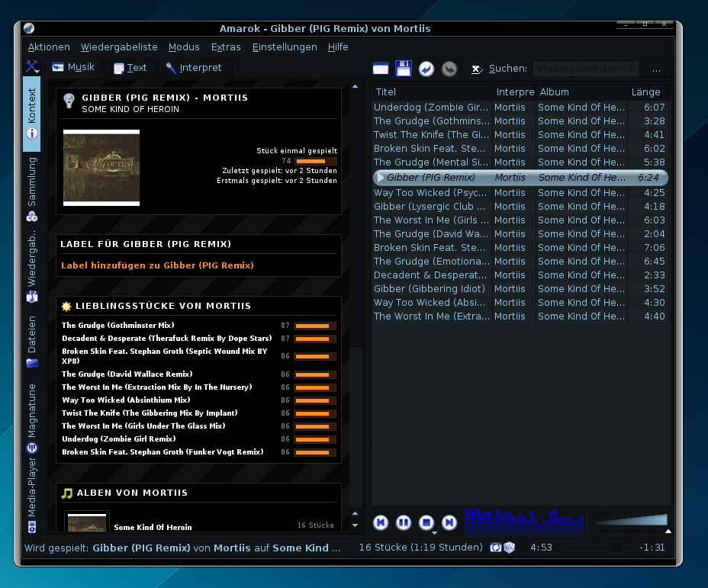This screenshot has height=588, width=708.
Task: Open the Wiedergabeliste menu
Action: (x=119, y=47)
